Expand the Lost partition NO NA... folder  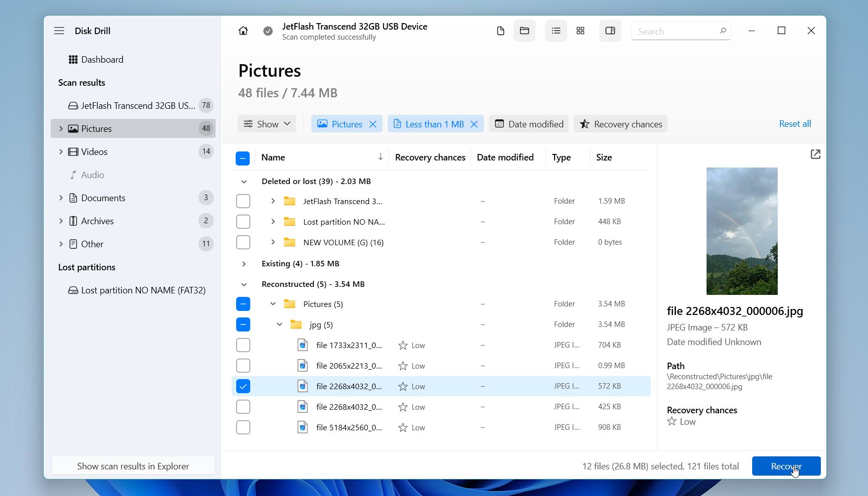[x=273, y=222]
